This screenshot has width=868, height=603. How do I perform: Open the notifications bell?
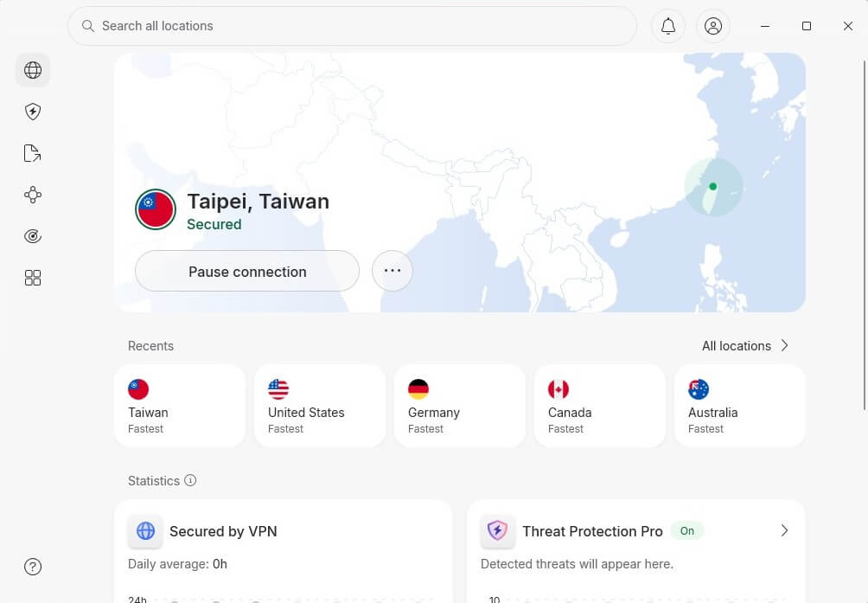pyautogui.click(x=667, y=26)
